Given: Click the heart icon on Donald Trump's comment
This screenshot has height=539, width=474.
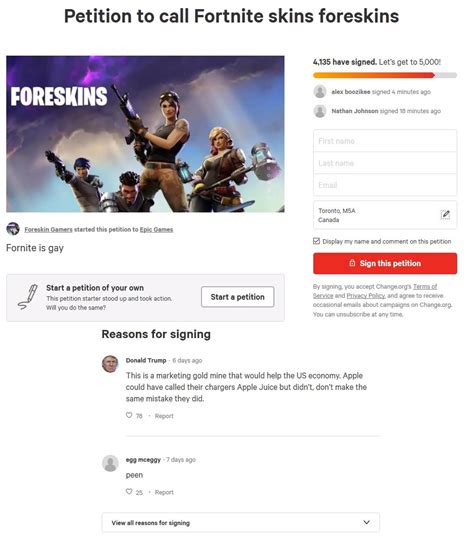Looking at the screenshot, I should 129,415.
